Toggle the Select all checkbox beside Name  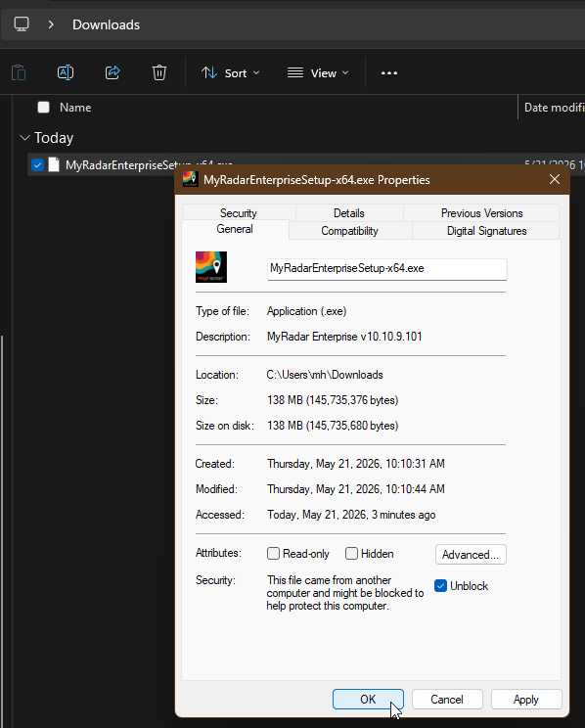pos(44,108)
